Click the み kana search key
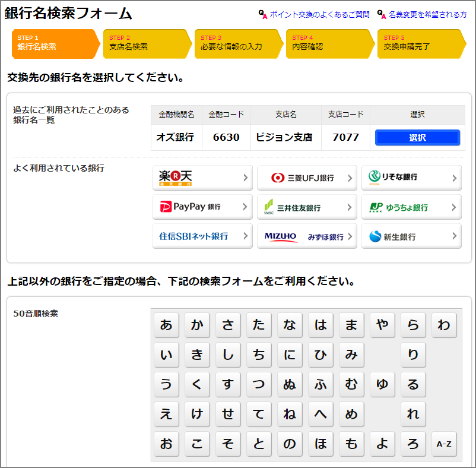This screenshot has height=468, width=476. point(351,355)
